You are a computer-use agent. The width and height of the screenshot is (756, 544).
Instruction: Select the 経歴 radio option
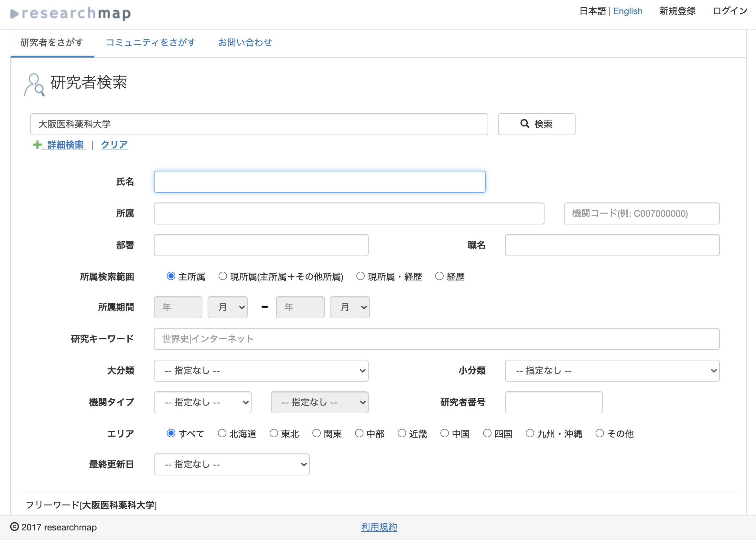click(x=439, y=276)
